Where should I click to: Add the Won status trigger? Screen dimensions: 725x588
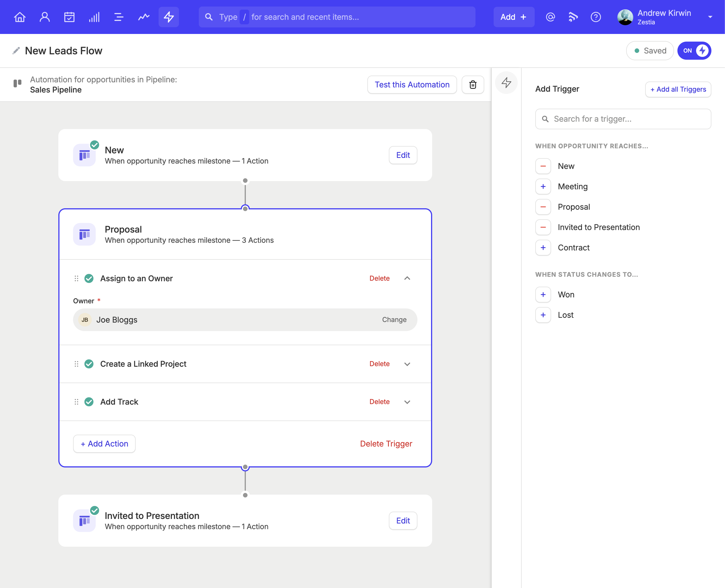tap(543, 295)
